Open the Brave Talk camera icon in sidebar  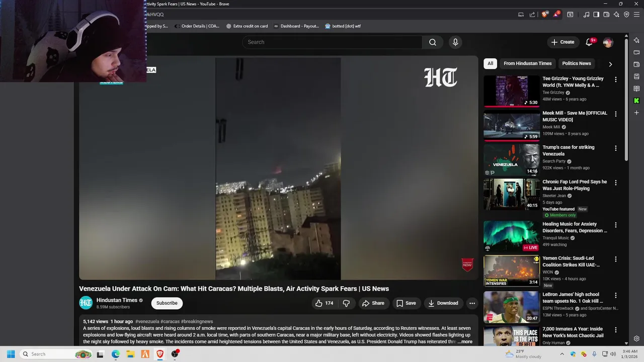tap(636, 52)
